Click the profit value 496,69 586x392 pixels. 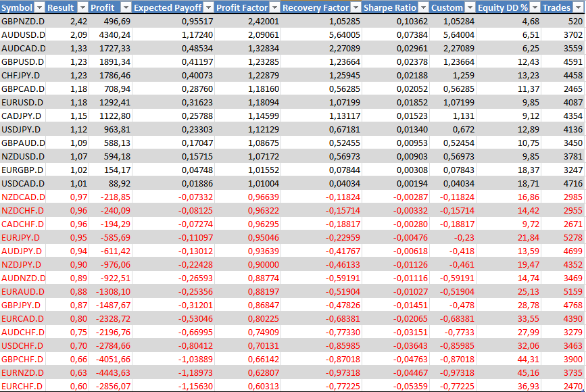click(118, 22)
